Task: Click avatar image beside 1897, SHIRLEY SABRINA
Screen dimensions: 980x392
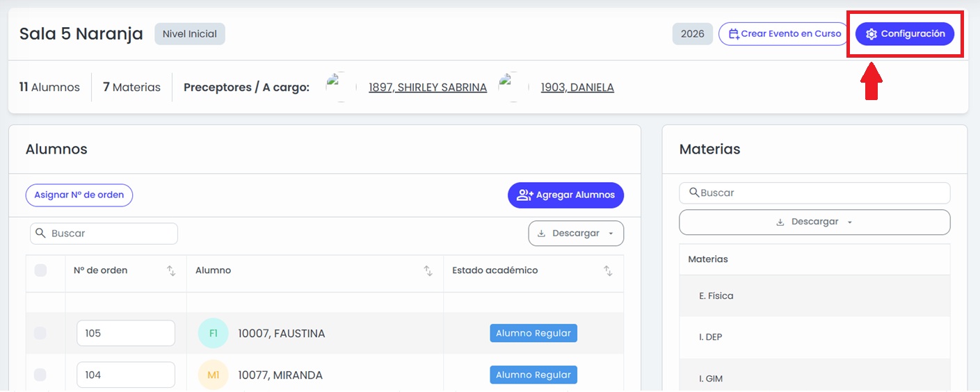Action: 340,87
